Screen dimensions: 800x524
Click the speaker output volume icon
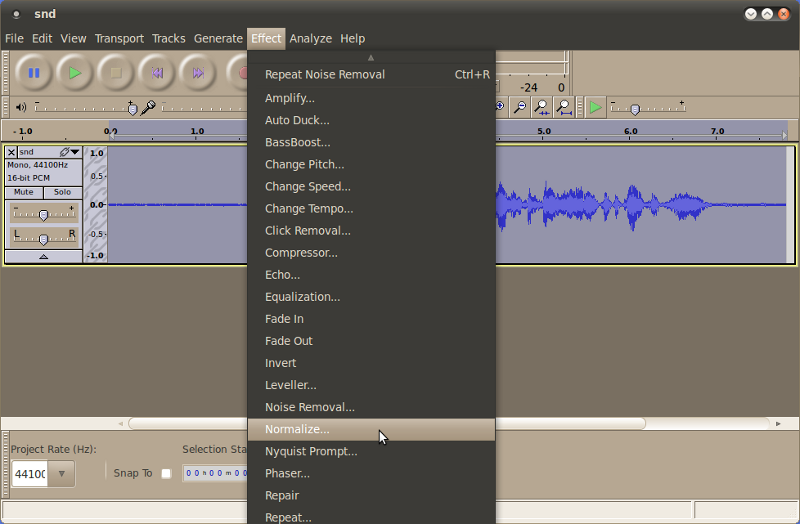coord(21,107)
